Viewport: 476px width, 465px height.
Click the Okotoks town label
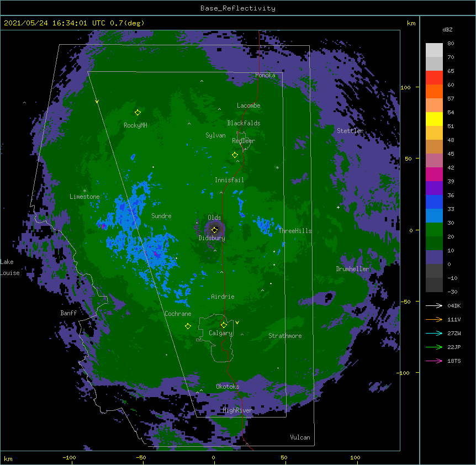pos(228,387)
